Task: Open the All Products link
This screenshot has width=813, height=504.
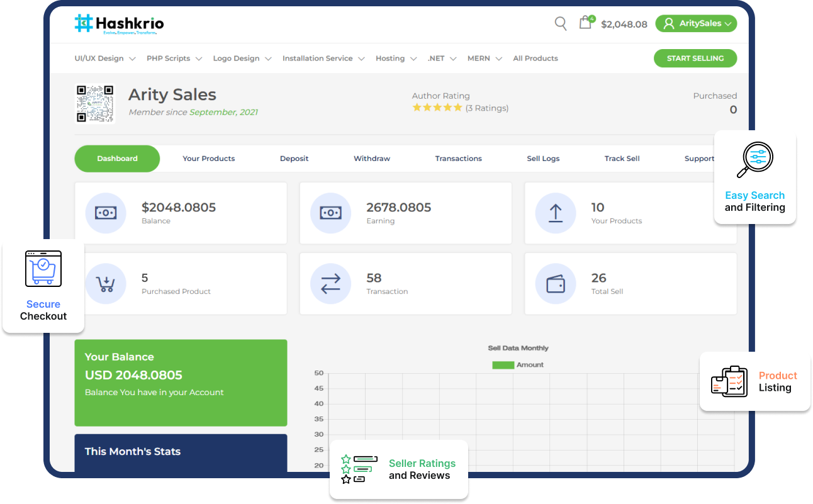Action: [x=535, y=59]
